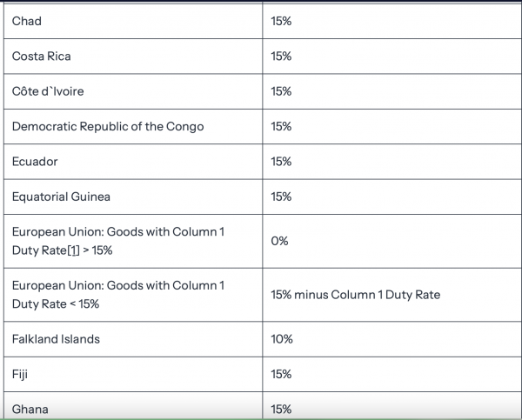Click the Ecuador country cell
522x420 pixels.
(x=35, y=162)
